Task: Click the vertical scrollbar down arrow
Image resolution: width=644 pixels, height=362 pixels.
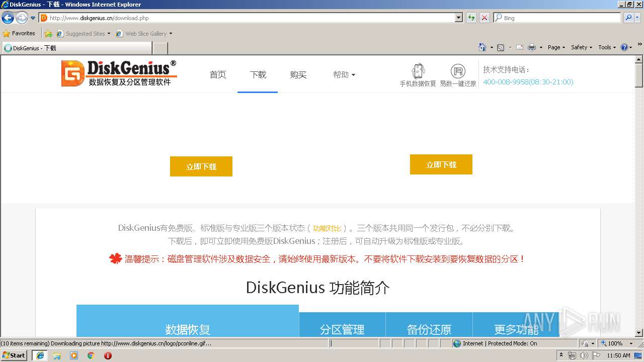Action: tap(639, 332)
